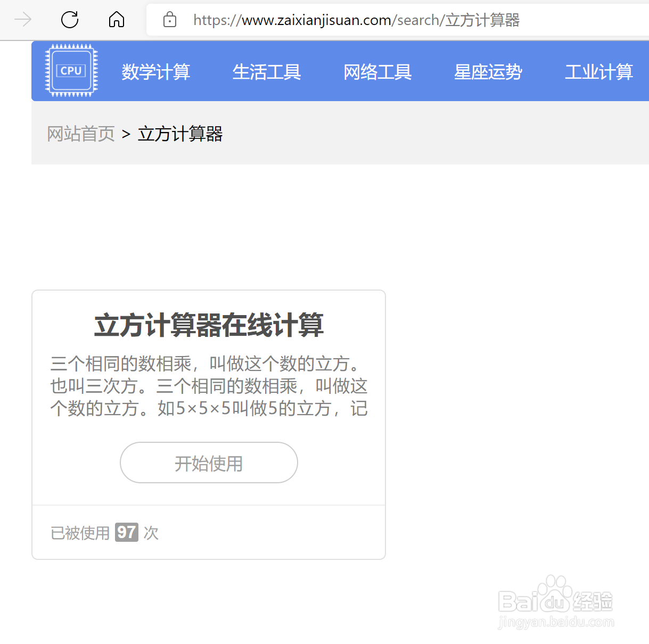Screen dimensions: 649x644
Task: Open the 生活工具 menu
Action: [x=267, y=71]
